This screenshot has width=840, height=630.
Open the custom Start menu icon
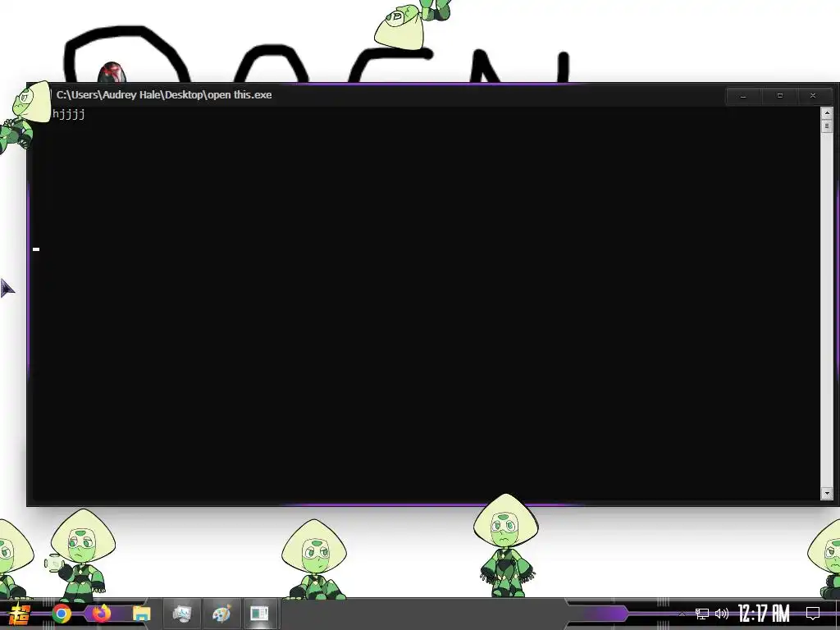coord(18,614)
